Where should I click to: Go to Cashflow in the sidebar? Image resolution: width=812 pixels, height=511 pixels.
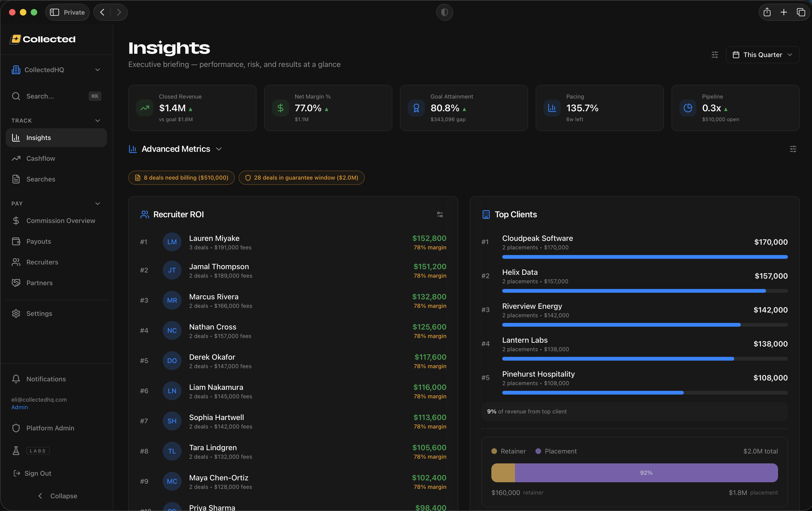(x=41, y=158)
